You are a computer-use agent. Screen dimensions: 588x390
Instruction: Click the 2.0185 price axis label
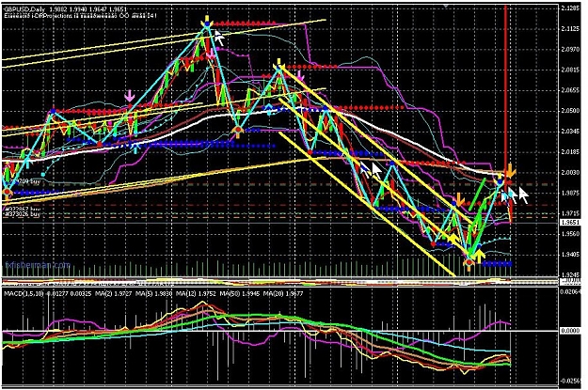(571, 152)
